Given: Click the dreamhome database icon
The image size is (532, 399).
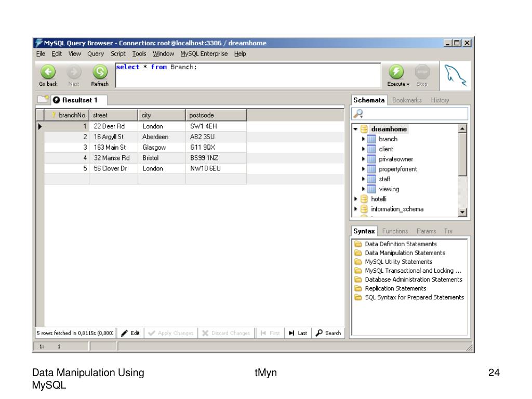Looking at the screenshot, I should (364, 129).
